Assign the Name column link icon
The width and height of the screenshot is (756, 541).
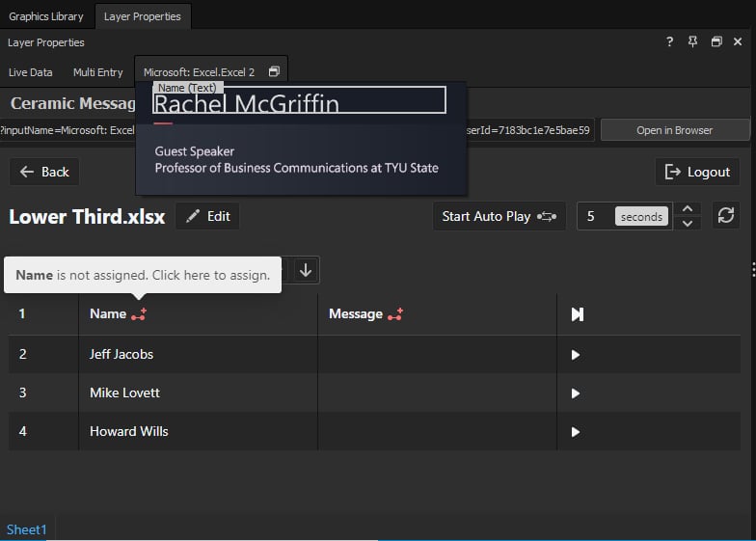pos(139,314)
